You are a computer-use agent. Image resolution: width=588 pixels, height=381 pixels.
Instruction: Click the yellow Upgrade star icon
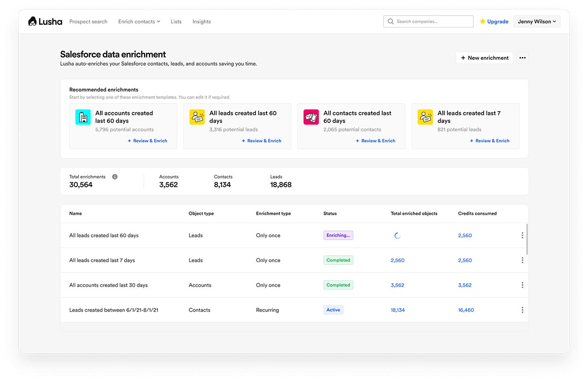[482, 22]
